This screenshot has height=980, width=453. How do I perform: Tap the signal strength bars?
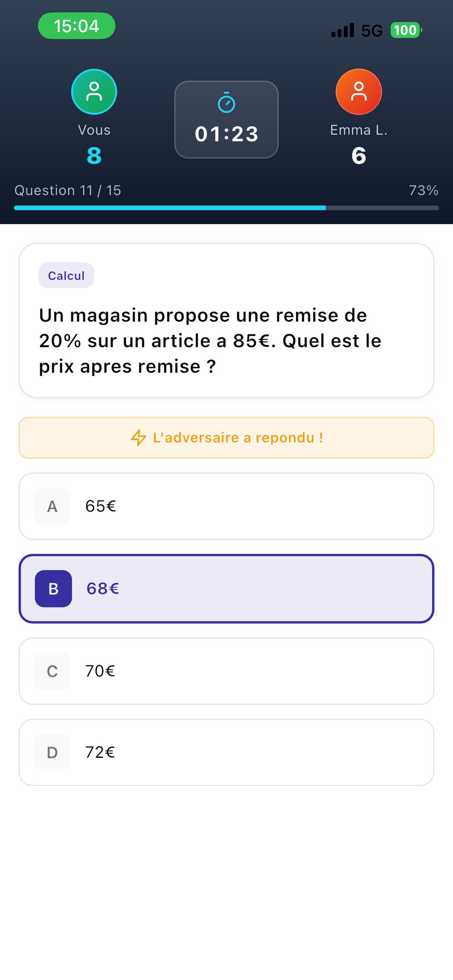[343, 30]
